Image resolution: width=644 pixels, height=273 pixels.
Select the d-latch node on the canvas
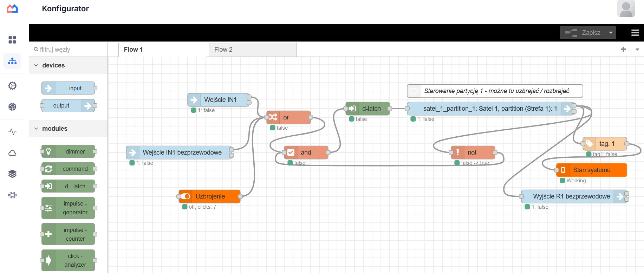click(367, 109)
